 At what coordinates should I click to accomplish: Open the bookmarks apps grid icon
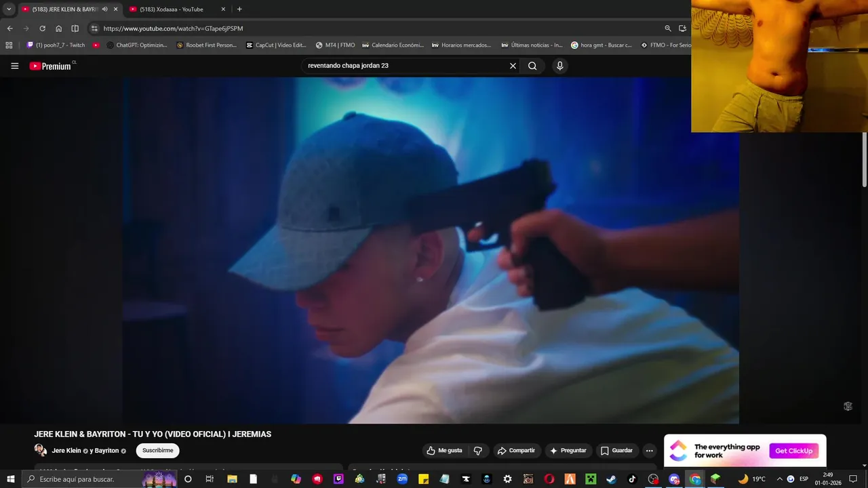tap(9, 45)
